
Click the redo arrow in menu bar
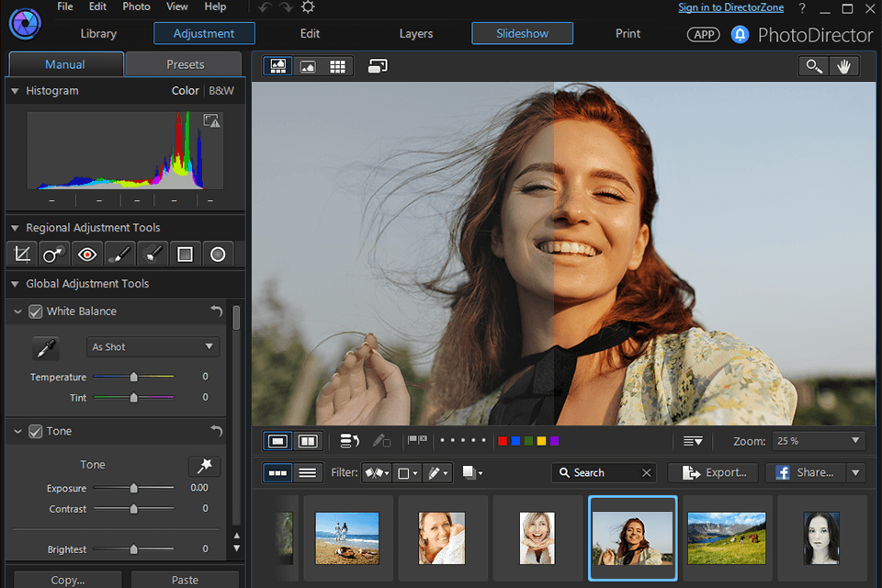(x=287, y=7)
